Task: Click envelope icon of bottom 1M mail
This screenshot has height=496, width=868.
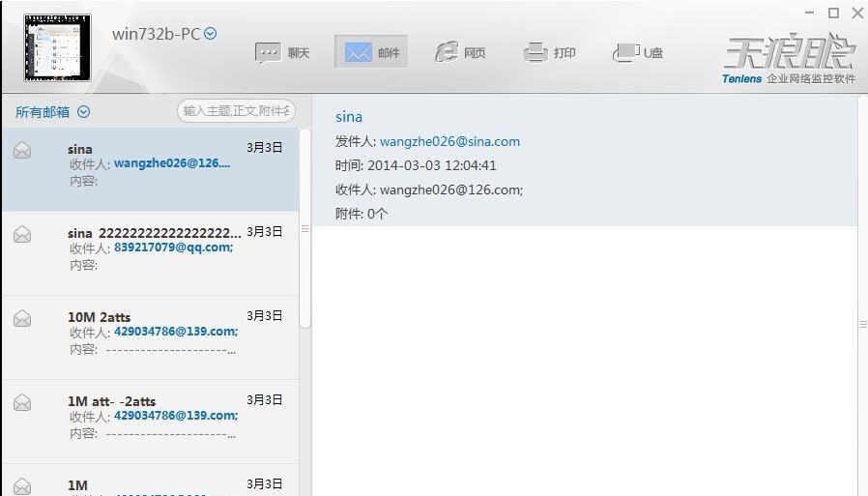Action: pos(22,486)
